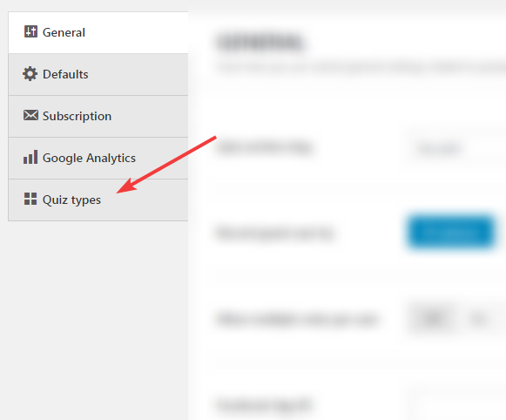506x420 pixels.
Task: Click the blurred page heading in the content panel
Action: pyautogui.click(x=260, y=42)
